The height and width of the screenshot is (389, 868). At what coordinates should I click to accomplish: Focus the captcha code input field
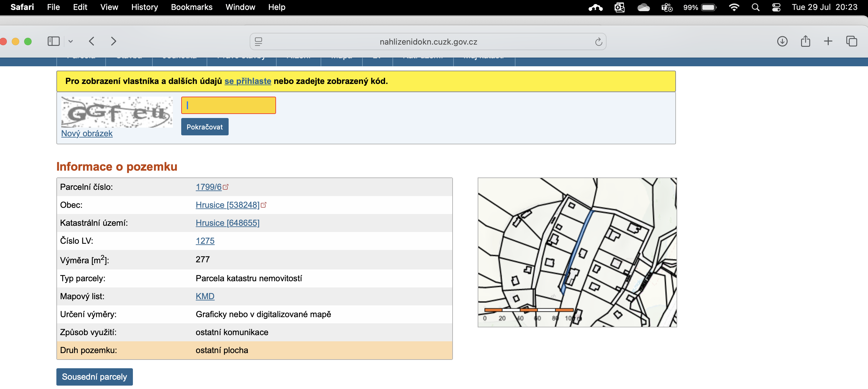tap(228, 105)
